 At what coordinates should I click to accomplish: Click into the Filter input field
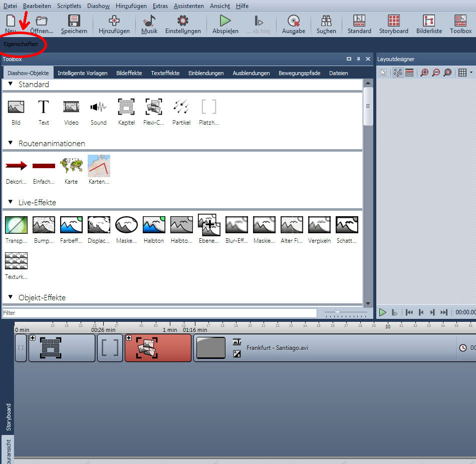click(x=159, y=313)
